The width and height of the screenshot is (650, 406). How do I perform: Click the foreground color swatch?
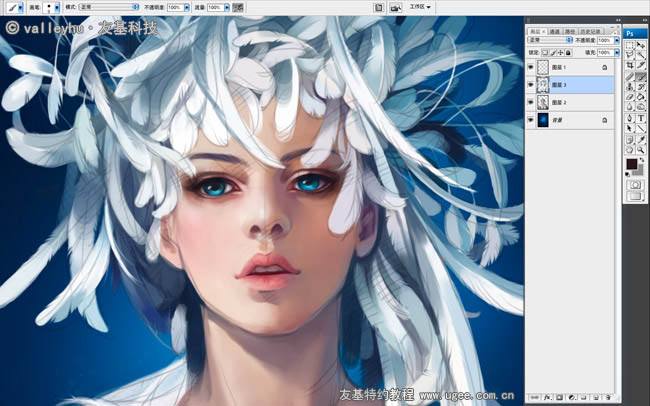[x=631, y=163]
